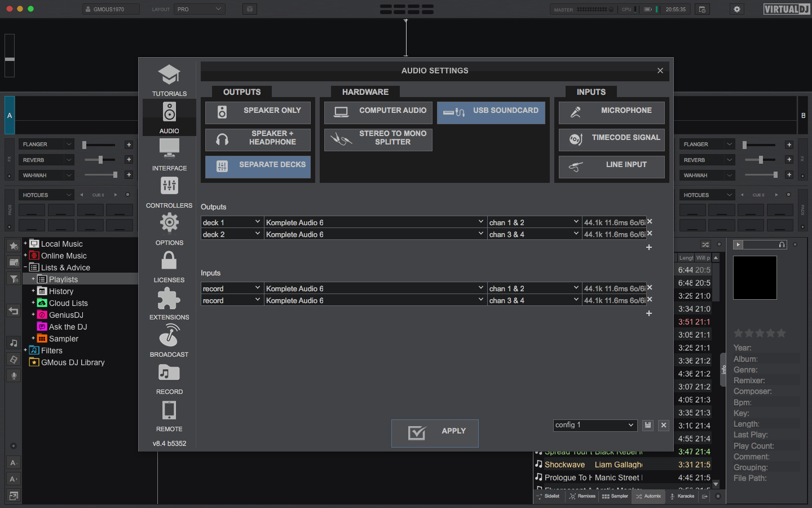The image size is (812, 508).
Task: Open the Licenses padlock icon
Action: (x=169, y=261)
